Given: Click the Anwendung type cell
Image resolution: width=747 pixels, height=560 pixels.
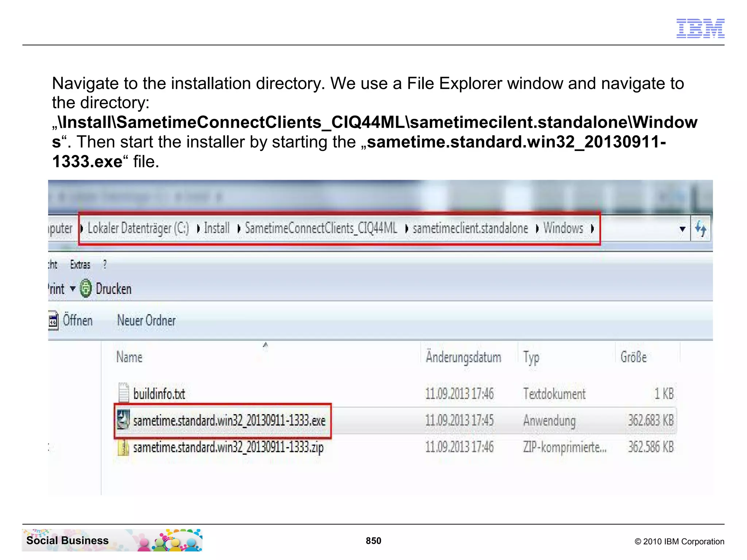Looking at the screenshot, I should (549, 421).
